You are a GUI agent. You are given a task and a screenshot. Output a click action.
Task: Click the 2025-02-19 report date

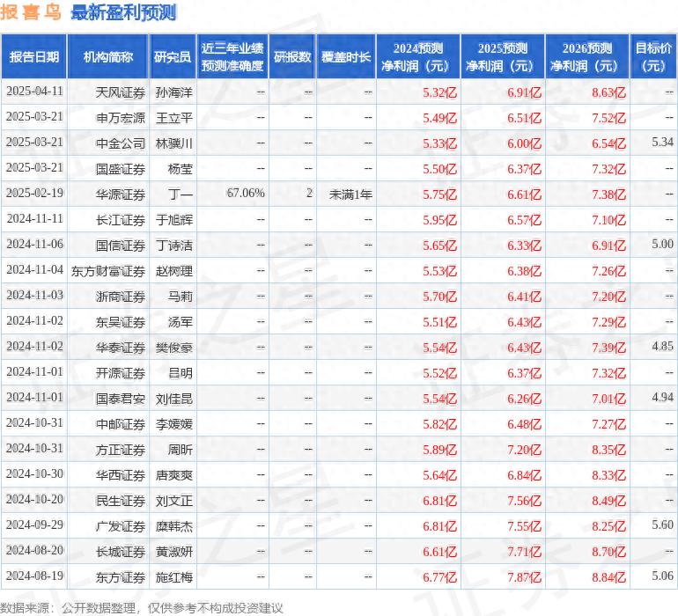click(x=34, y=193)
